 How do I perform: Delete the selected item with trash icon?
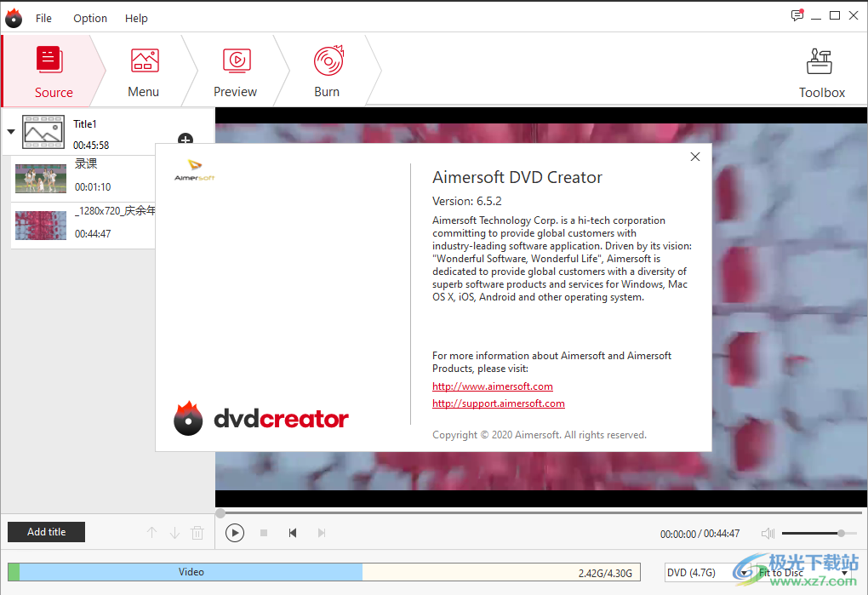point(197,533)
